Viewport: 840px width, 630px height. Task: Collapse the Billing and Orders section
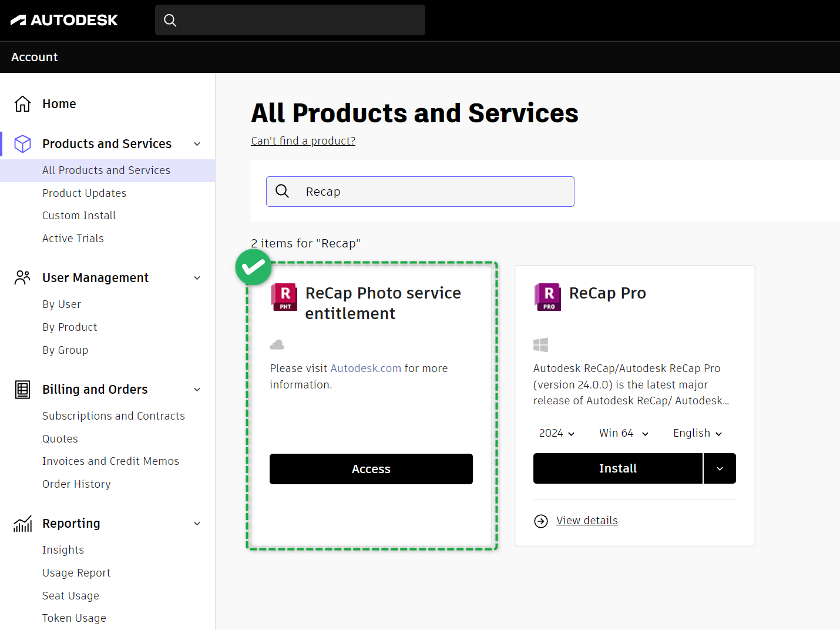(x=197, y=390)
